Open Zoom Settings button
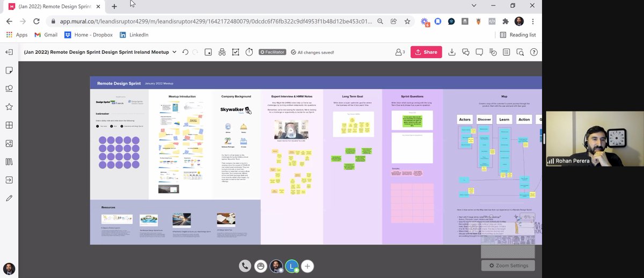The image size is (644, 278). [508, 266]
